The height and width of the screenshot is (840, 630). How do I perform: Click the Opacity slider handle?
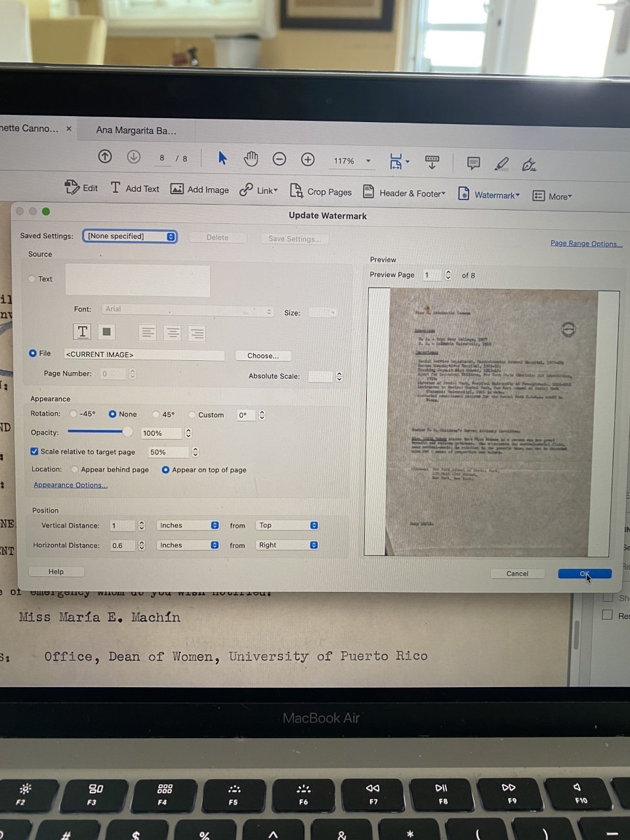click(x=127, y=432)
